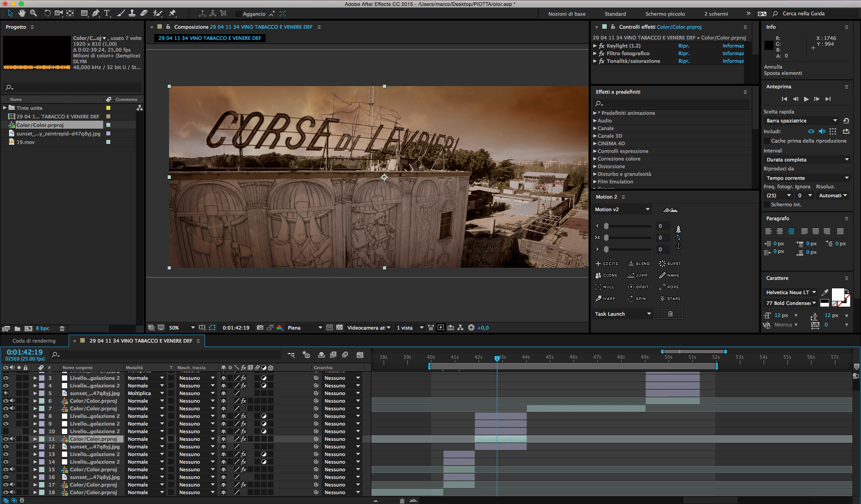Toggle audio inclusion speaker in Anteprima
This screenshot has width=861, height=504.
click(x=822, y=131)
